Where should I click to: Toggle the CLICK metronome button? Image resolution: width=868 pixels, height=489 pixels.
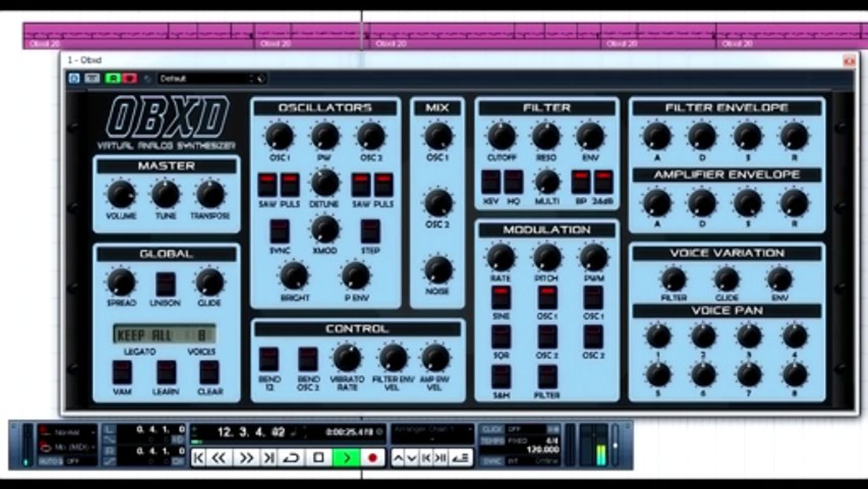click(491, 429)
